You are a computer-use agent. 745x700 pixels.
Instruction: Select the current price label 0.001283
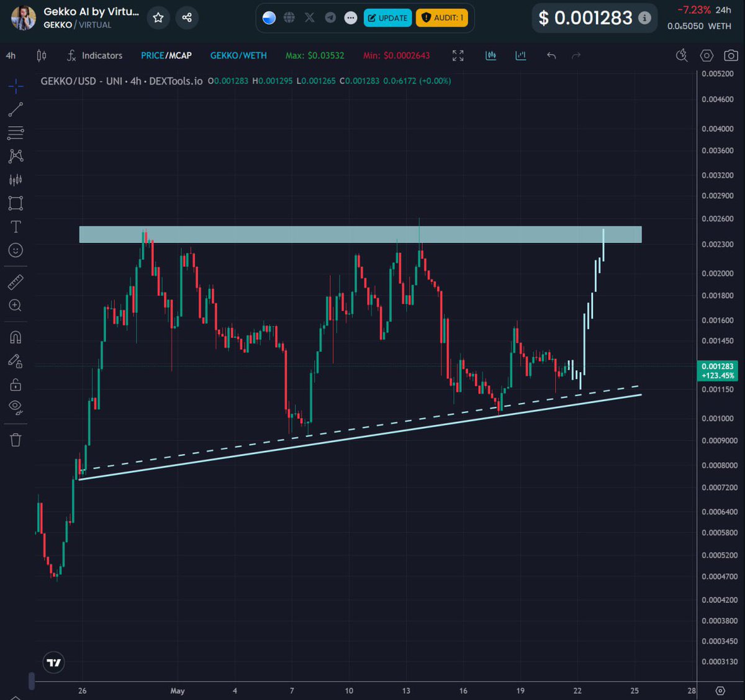click(718, 371)
